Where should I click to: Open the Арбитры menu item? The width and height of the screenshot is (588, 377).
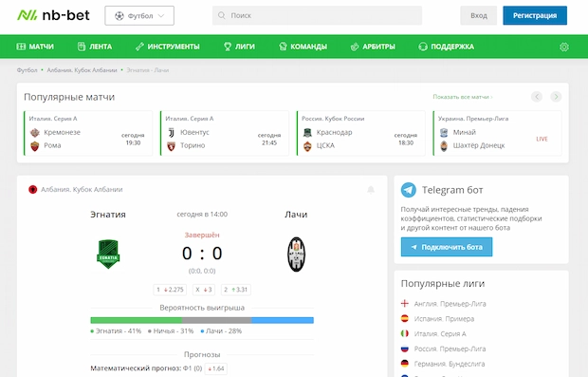click(373, 47)
